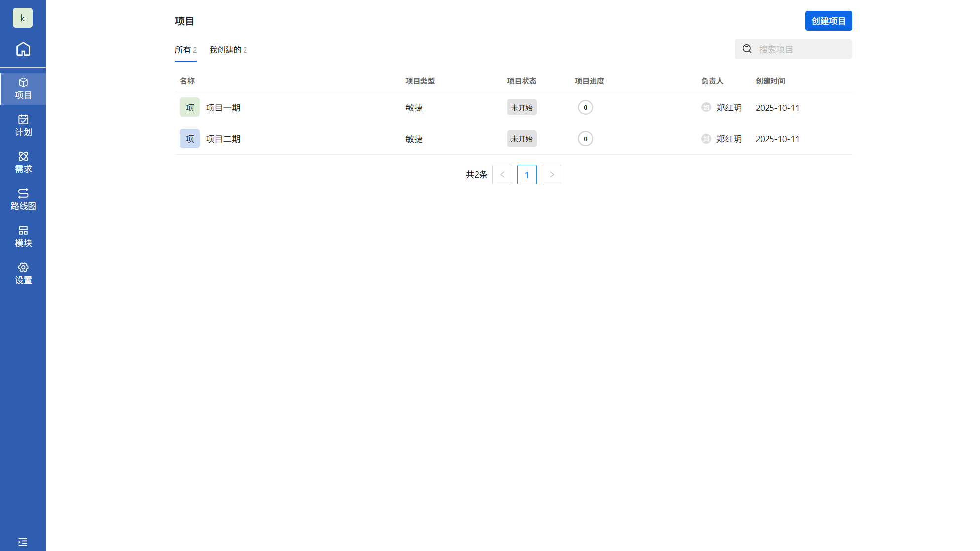The height and width of the screenshot is (551, 980).
Task: Click the progress circle of 项目一期
Action: (585, 108)
